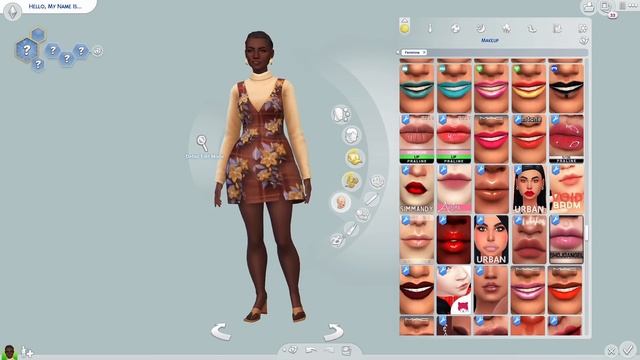The image size is (640, 360).
Task: Rotate the Sim left with curved arrow
Action: point(221,331)
